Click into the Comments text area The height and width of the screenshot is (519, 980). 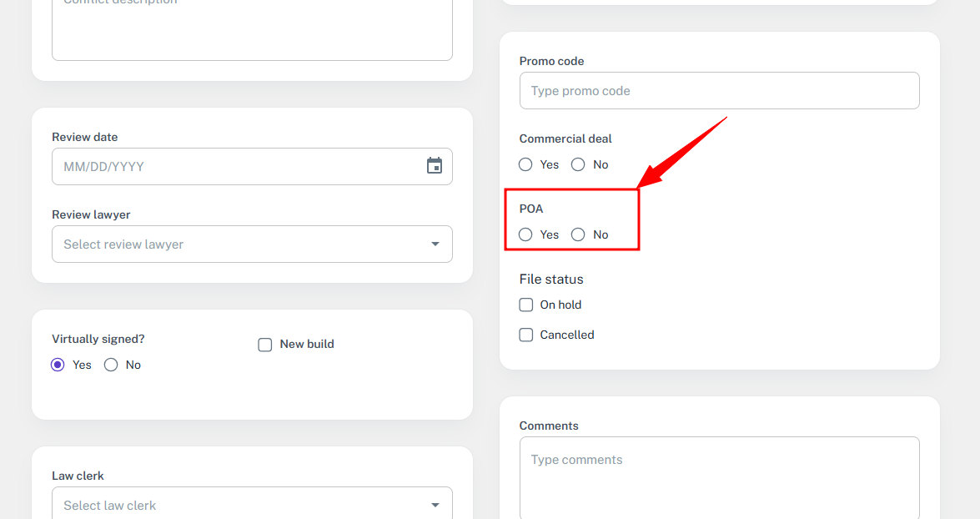[x=720, y=478]
